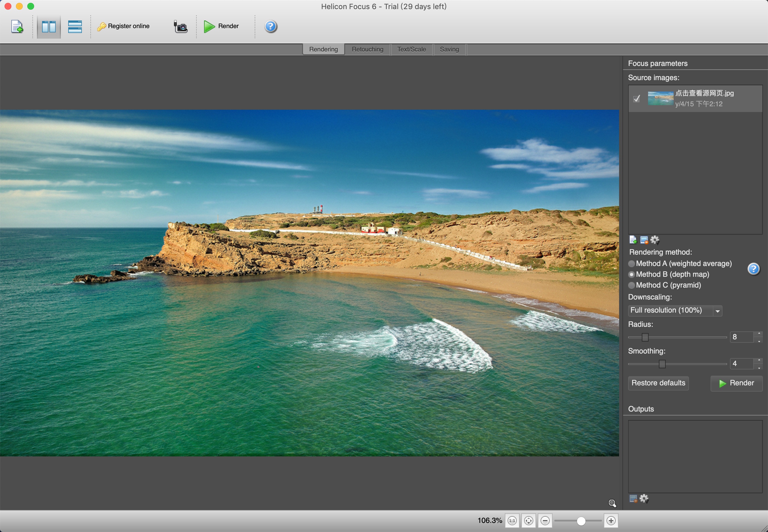768x532 pixels.
Task: Increase the Smoothing value with the up arrow
Action: click(759, 360)
